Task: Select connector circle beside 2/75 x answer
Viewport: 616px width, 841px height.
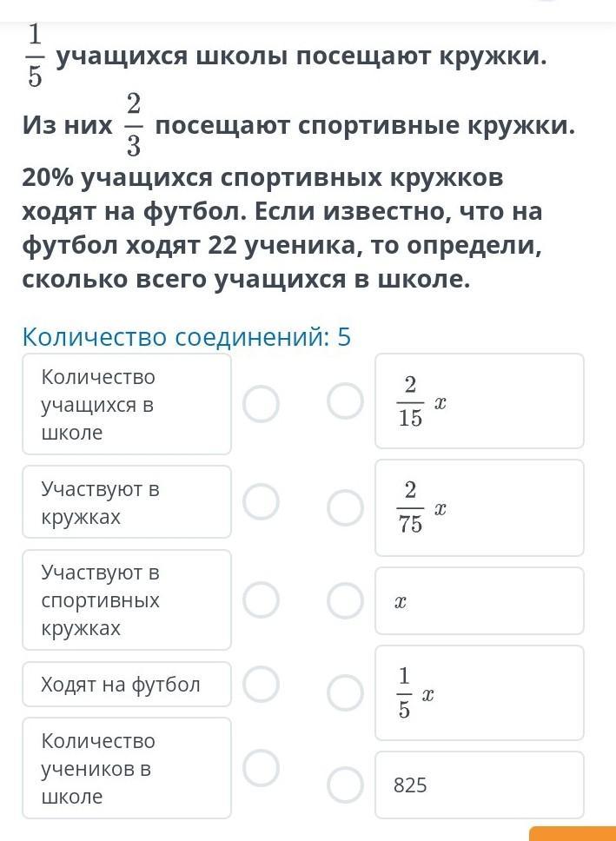Action: (x=346, y=507)
